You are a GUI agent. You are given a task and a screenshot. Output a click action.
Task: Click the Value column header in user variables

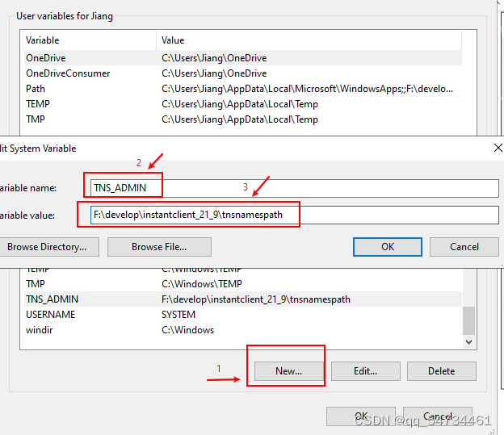[x=309, y=40]
